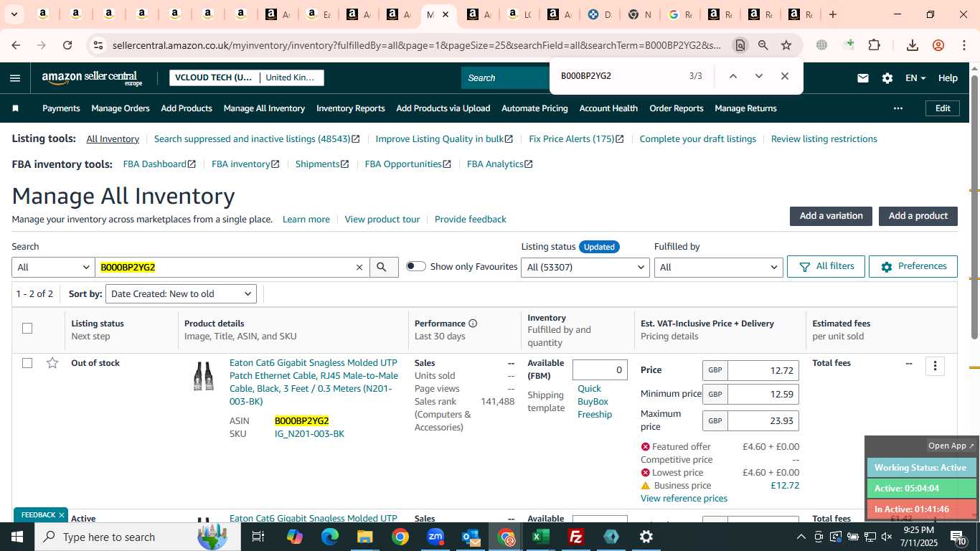Click the bookmark flag icon in navigation bar
Viewport: 980px width, 551px height.
(16, 108)
